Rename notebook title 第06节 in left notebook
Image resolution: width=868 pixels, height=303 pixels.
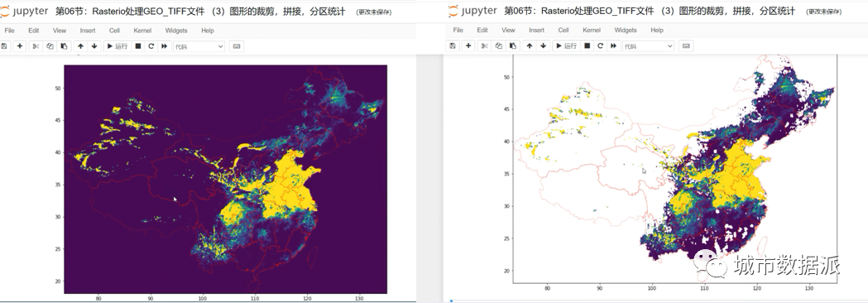click(x=200, y=11)
